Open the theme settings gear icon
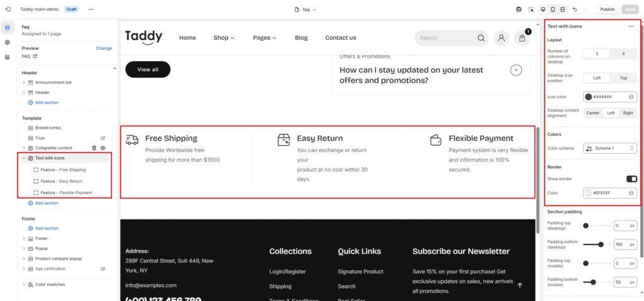This screenshot has height=301, width=644. pyautogui.click(x=8, y=42)
